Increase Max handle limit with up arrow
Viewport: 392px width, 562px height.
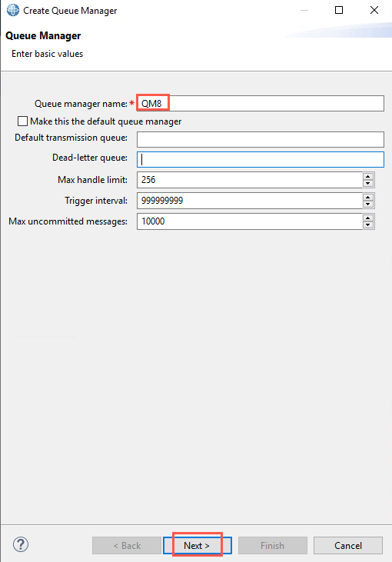click(368, 176)
